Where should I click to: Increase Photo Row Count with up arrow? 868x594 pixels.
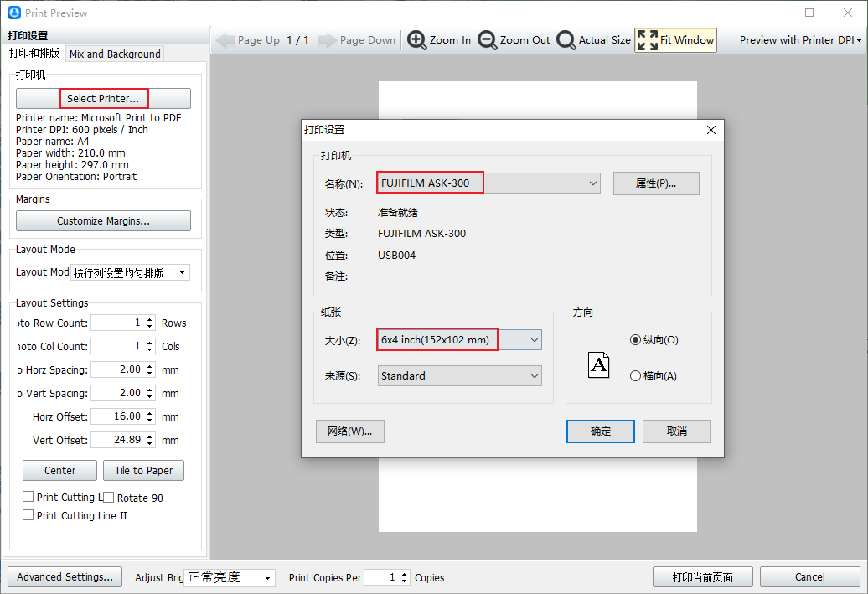(150, 319)
